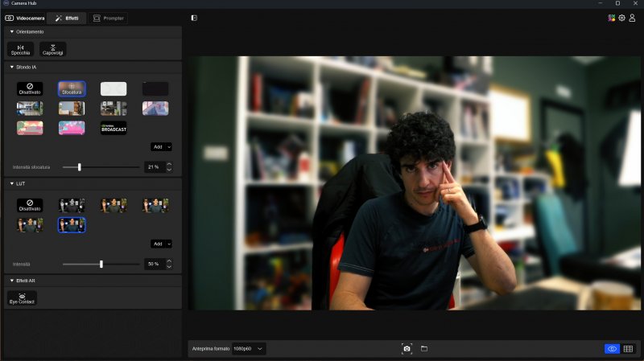Open the captures folder icon
644x361 pixels.
[424, 349]
